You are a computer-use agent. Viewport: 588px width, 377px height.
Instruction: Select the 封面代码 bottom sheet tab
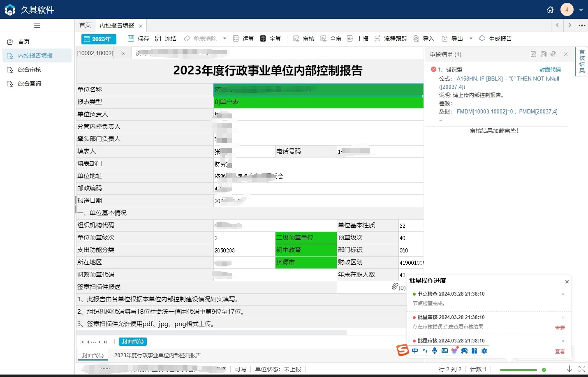click(93, 355)
